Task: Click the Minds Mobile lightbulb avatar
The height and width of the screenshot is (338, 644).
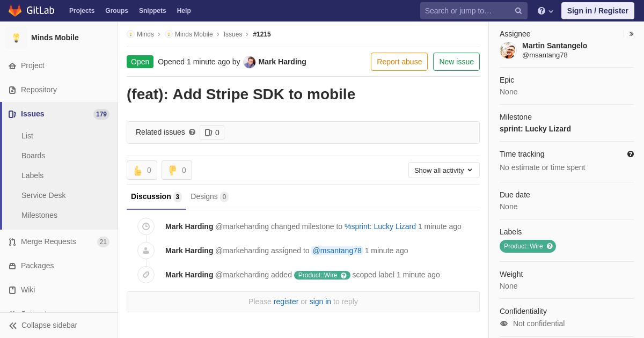Action: [x=16, y=38]
